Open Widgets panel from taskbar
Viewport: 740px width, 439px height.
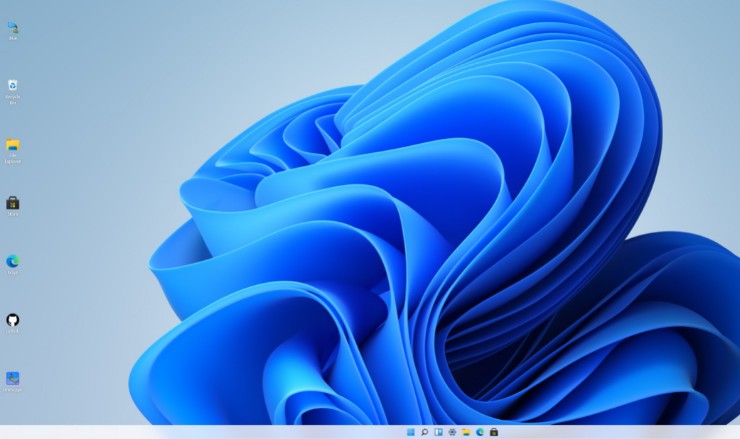coord(438,432)
